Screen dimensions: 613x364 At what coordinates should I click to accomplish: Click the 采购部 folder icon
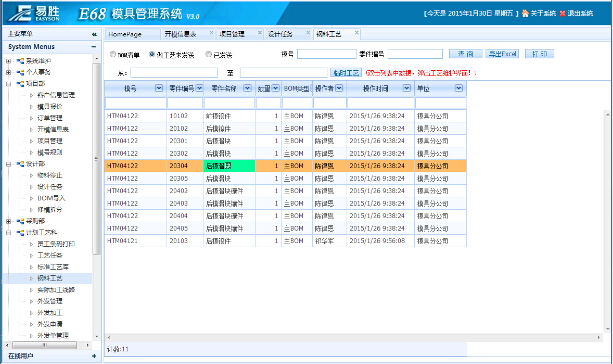coord(20,221)
